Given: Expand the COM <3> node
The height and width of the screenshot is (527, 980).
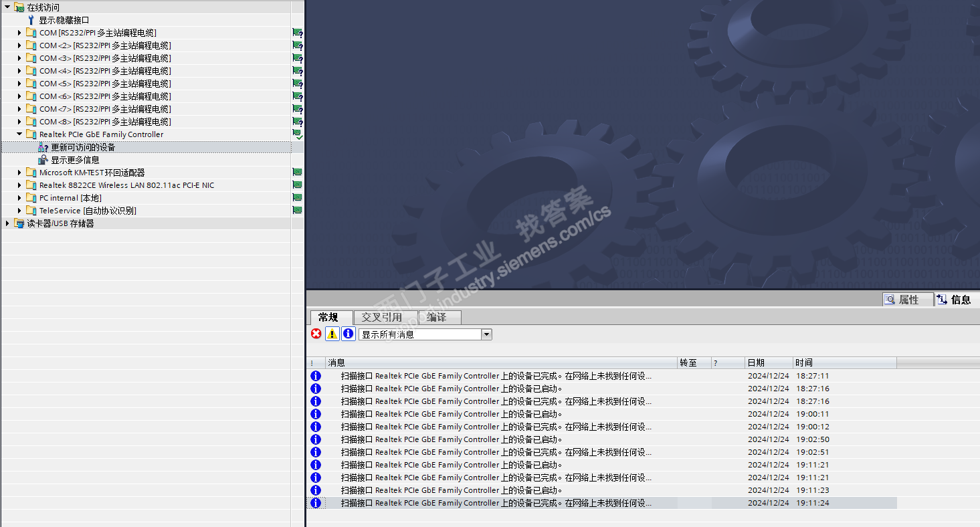Looking at the screenshot, I should coord(19,58).
